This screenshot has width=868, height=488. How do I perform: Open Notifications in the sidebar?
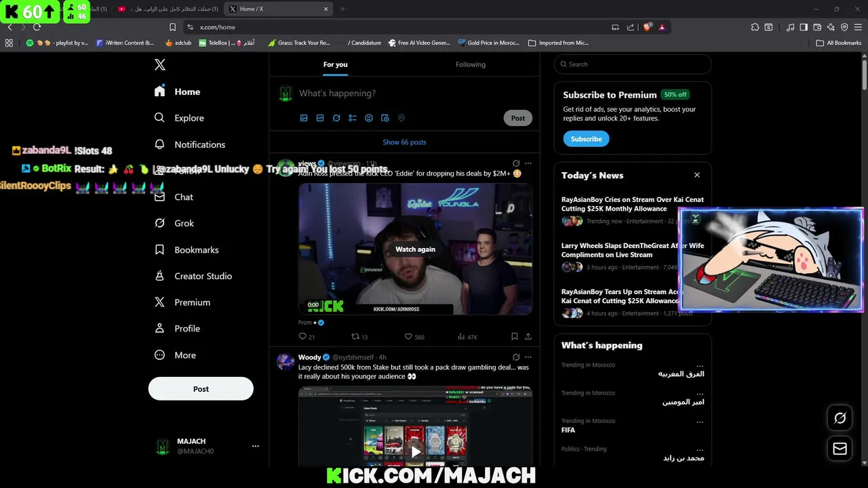(190, 144)
